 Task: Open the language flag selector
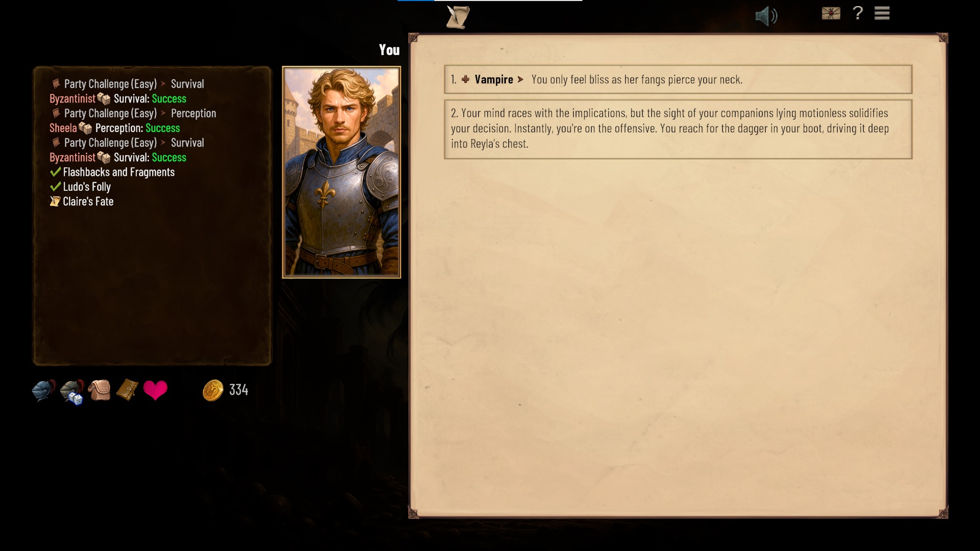tap(831, 13)
